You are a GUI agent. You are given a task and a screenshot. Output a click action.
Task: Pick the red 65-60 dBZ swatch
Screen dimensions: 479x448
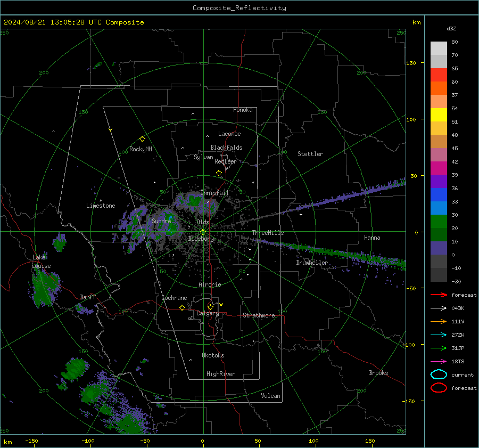439,75
